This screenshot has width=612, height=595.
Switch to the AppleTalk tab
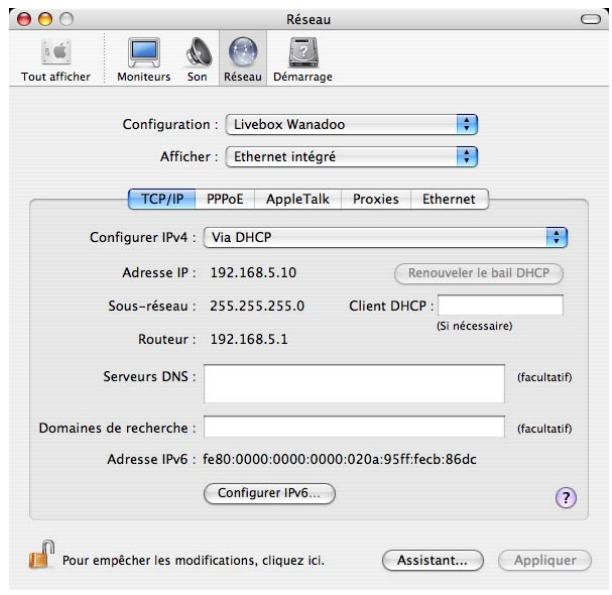298,199
